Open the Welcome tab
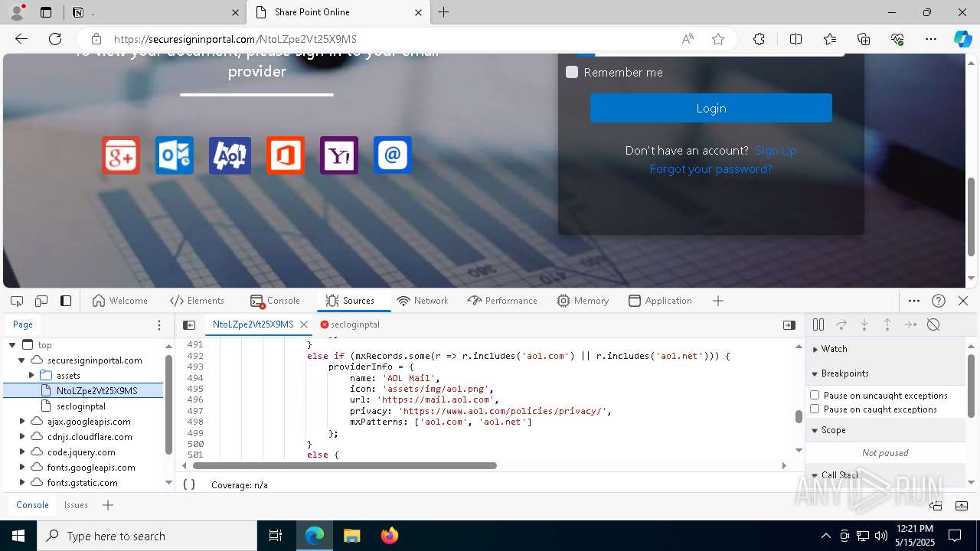 click(x=120, y=301)
